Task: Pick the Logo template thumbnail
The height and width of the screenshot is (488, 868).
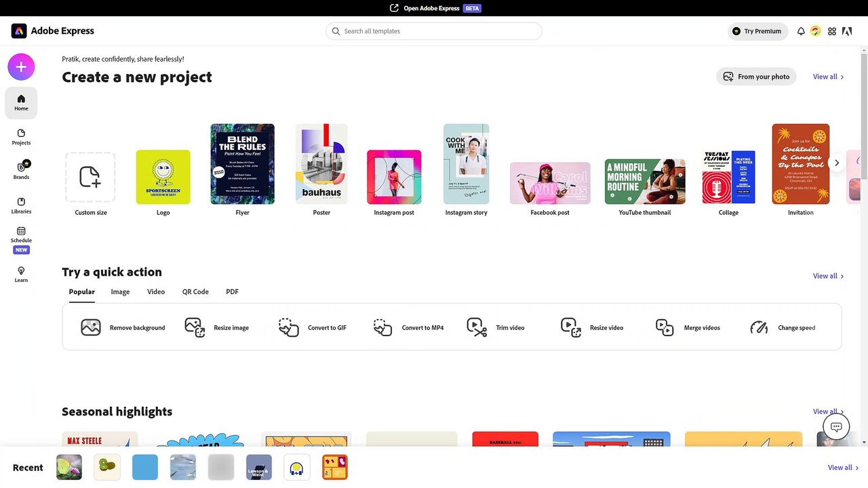Action: pos(163,177)
